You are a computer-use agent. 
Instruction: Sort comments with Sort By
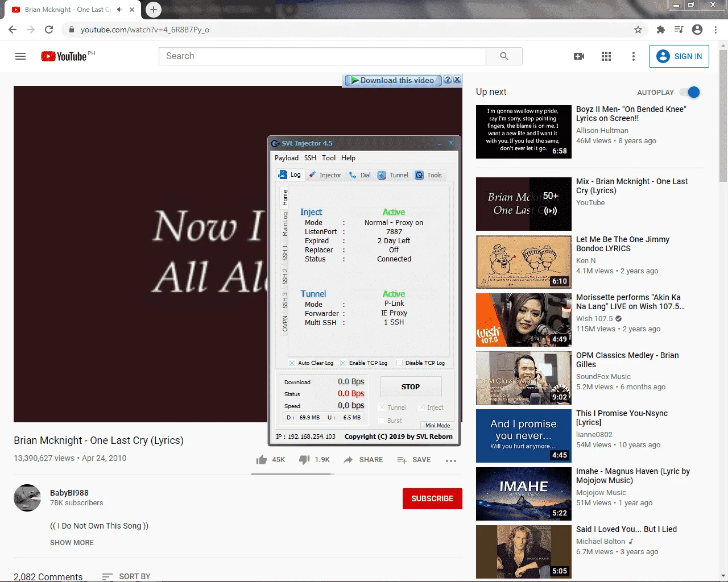(x=126, y=576)
